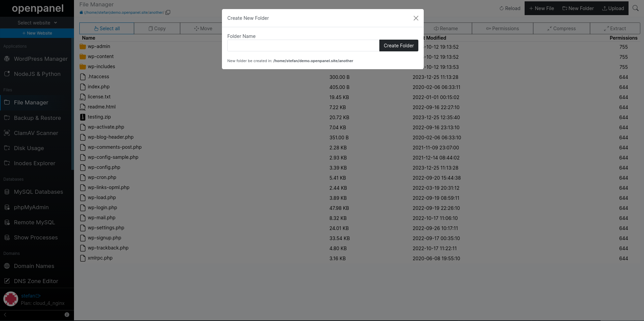The width and height of the screenshot is (644, 321).
Task: Click the .htaccess file icon
Action: [x=83, y=77]
